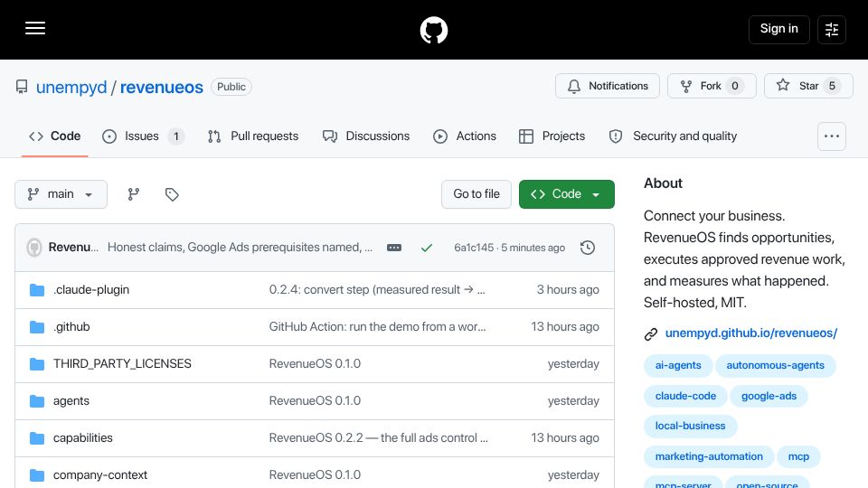Click the commit author avatar
Viewport: 868px width, 488px height.
point(34,248)
